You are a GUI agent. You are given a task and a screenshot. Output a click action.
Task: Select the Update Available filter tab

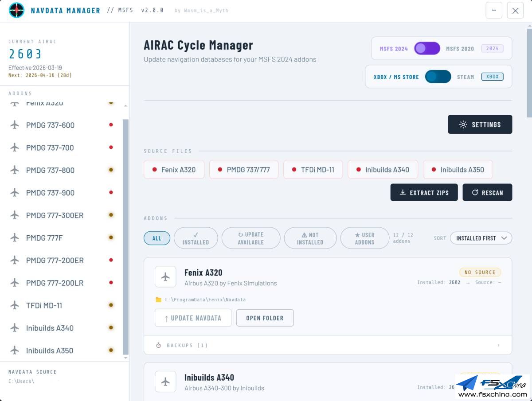[251, 238]
